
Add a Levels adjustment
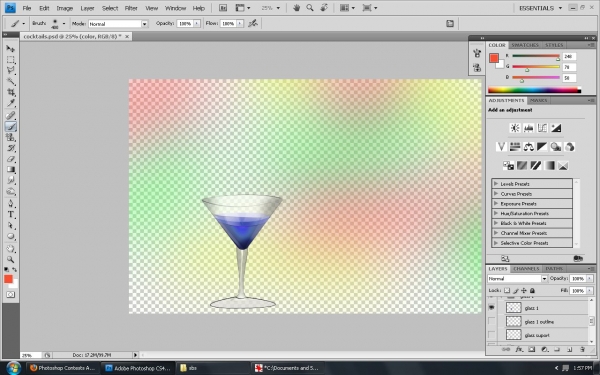pos(529,128)
